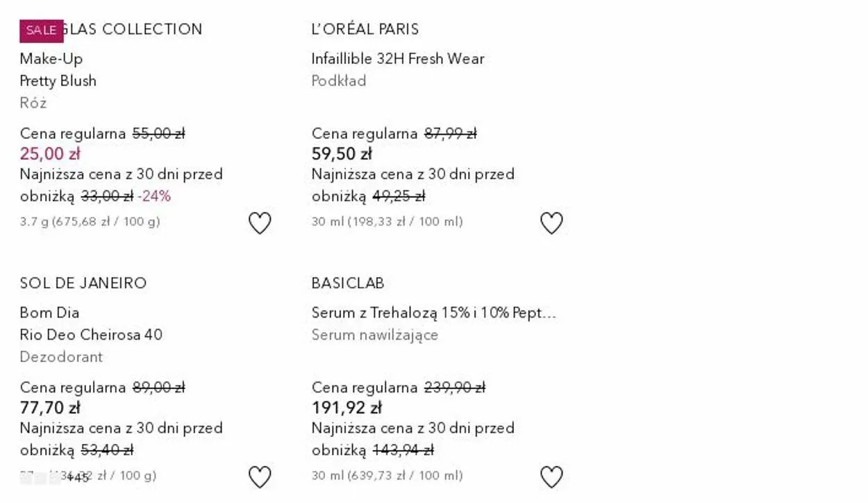Viewport: 868px width, 503px height.
Task: Open the Infaillible 32H Fresh Wear product
Action: (x=398, y=59)
